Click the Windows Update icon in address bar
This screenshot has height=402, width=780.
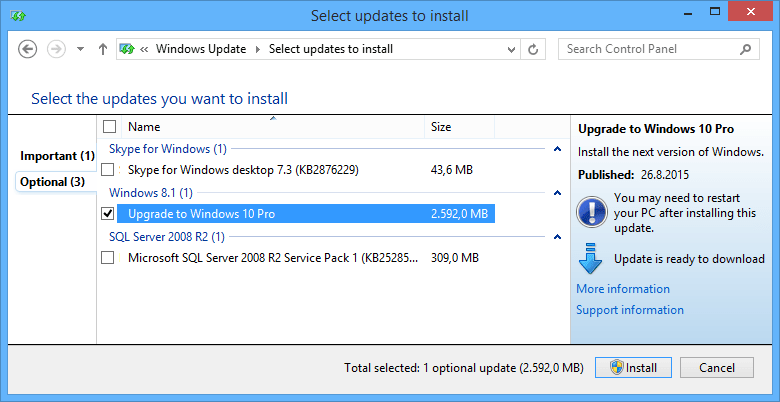[x=127, y=49]
